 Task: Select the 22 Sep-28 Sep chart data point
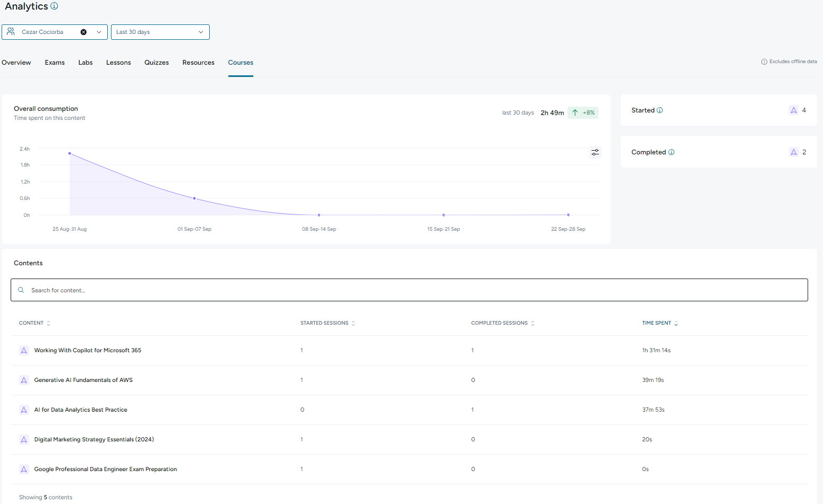pyautogui.click(x=568, y=215)
